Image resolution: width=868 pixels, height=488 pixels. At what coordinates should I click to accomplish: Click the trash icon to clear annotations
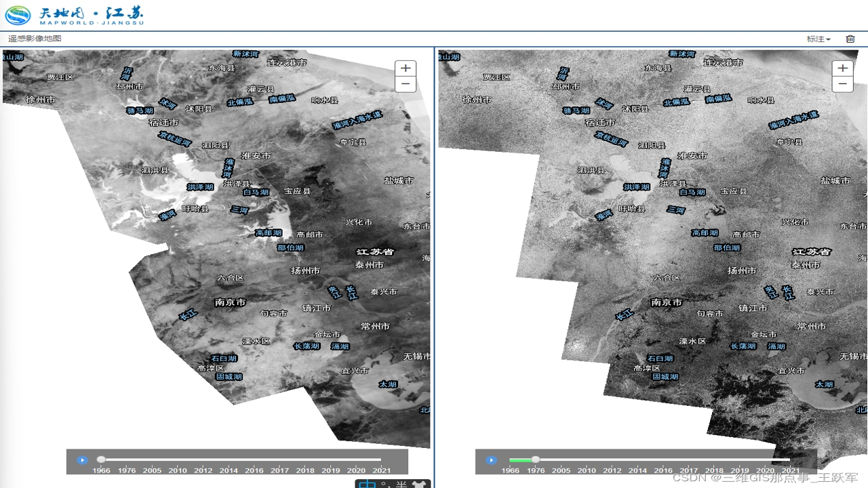(x=850, y=39)
